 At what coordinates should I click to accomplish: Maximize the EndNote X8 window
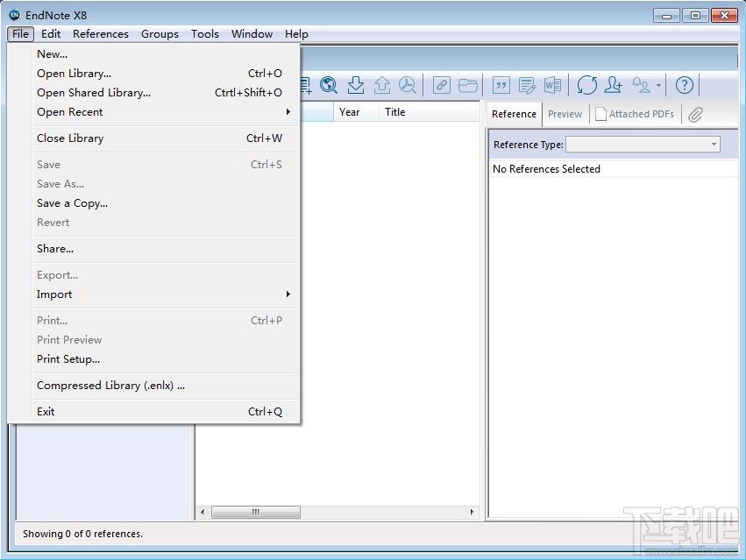tap(695, 16)
